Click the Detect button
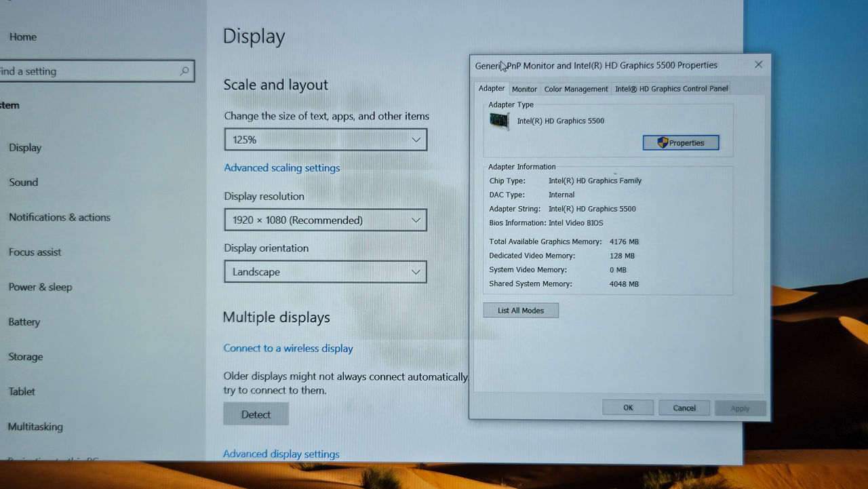 tap(256, 414)
